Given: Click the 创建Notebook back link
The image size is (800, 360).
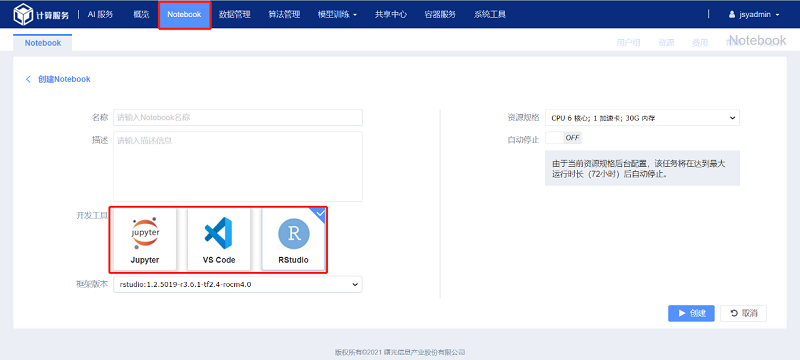Looking at the screenshot, I should click(64, 79).
